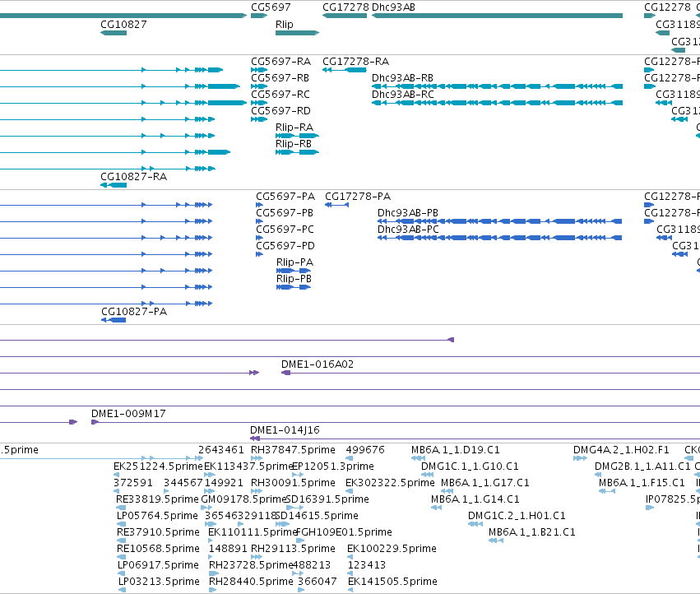
Task: Select EST label 123413
Action: (367, 565)
